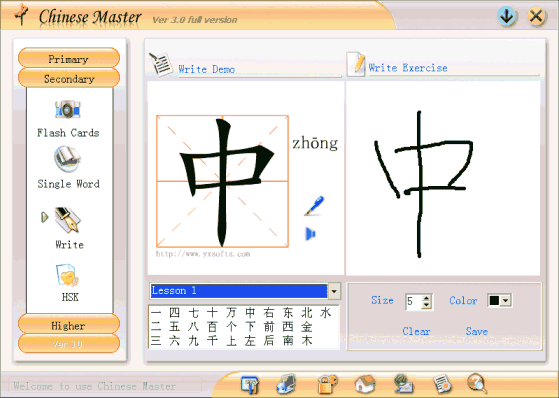The image size is (559, 398).
Task: Click the padlock icon in bottom toolbar
Action: click(x=327, y=384)
